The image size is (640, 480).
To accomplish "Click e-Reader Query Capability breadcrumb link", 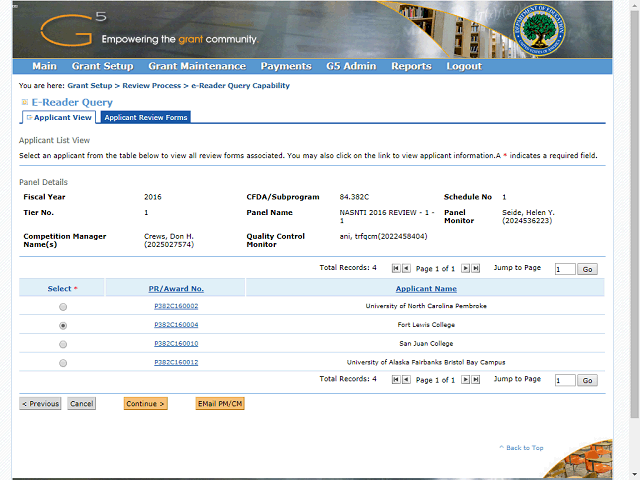I will pos(240,86).
